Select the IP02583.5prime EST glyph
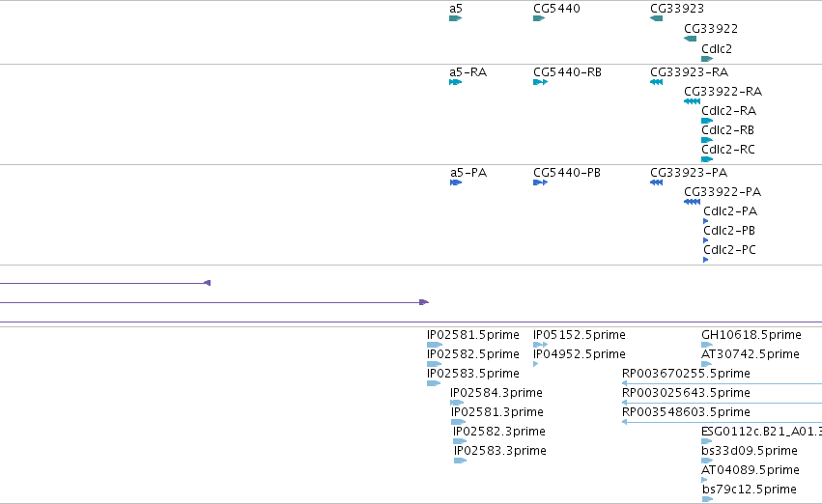The width and height of the screenshot is (822, 504). click(434, 383)
